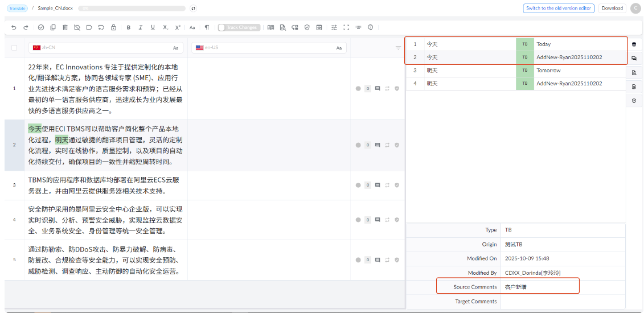Select TB result row with Tomorrow
The image size is (644, 313).
click(x=516, y=70)
